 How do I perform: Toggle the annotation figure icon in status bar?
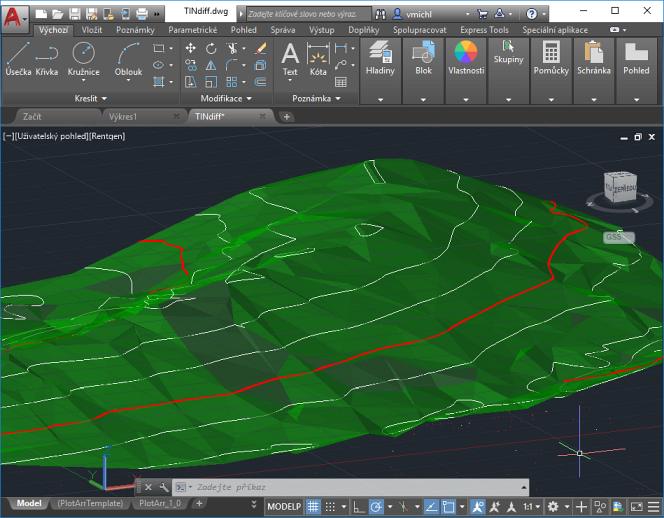point(478,506)
